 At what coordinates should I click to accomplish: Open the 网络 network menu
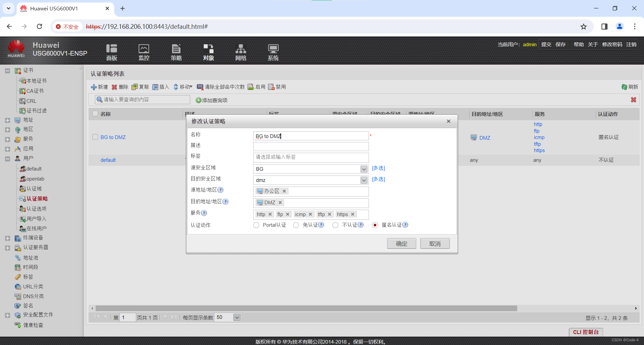(x=240, y=52)
